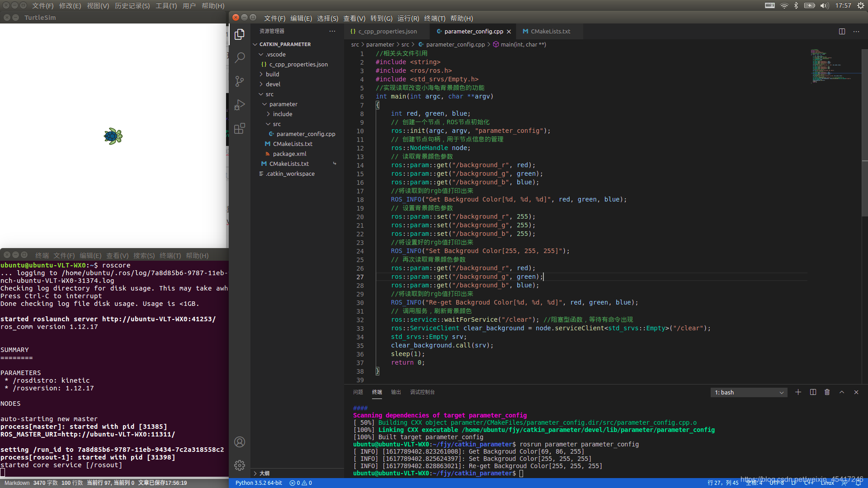868x488 pixels.
Task: Open the Extensions view
Action: tap(240, 129)
